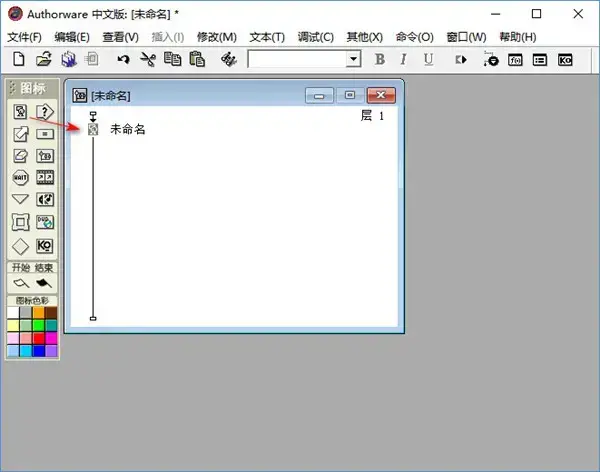Toggle Italic text formatting
This screenshot has height=472, width=600.
click(x=403, y=59)
